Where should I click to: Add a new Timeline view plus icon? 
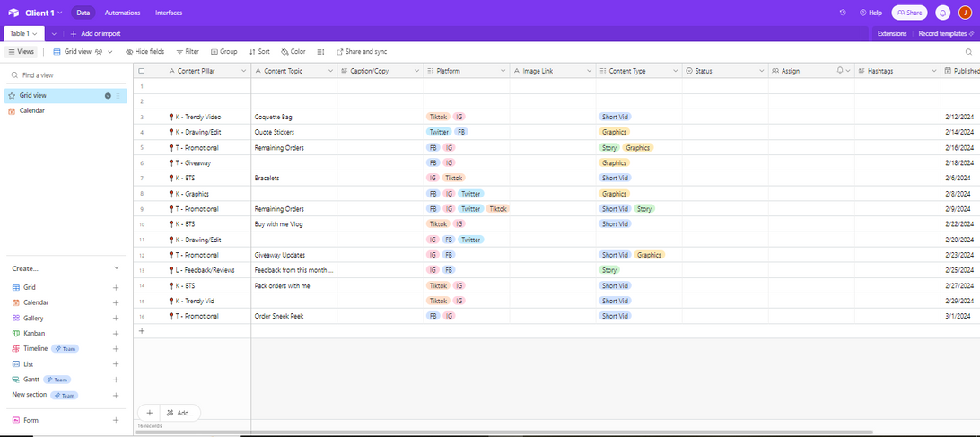pyautogui.click(x=116, y=349)
